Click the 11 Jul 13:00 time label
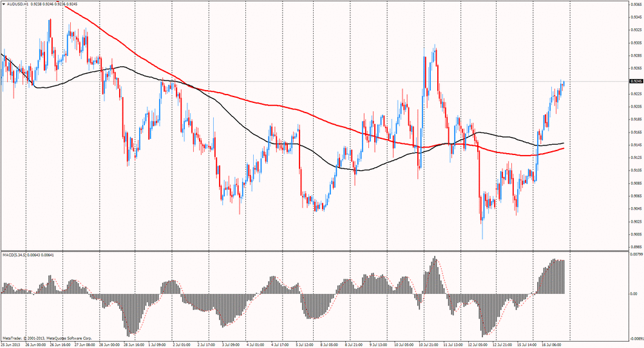Image resolution: width=644 pixels, height=348 pixels. (453, 345)
